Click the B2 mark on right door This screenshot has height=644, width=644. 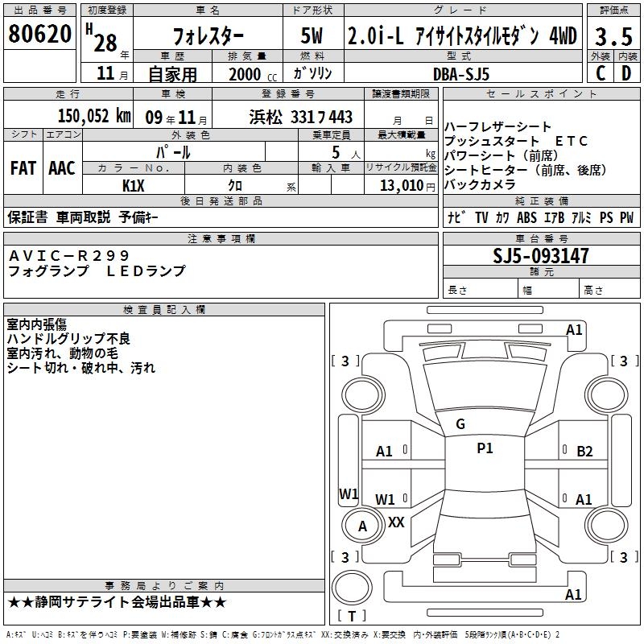coord(584,452)
